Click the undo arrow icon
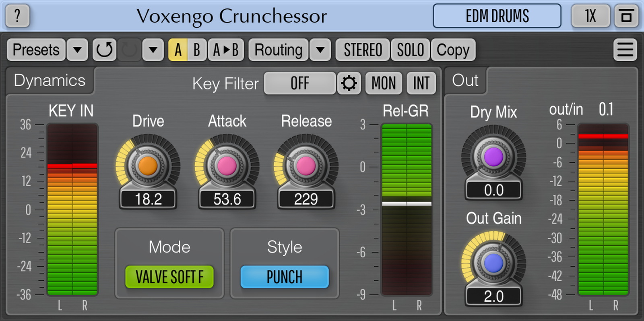 pos(105,50)
